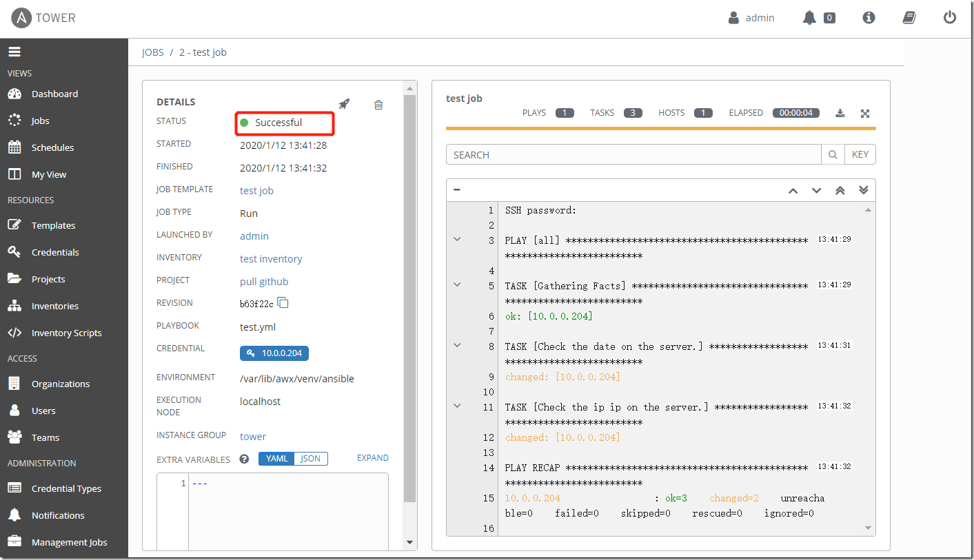Viewport: 974px width, 560px height.
Task: Open the admin user profile
Action: [x=751, y=18]
